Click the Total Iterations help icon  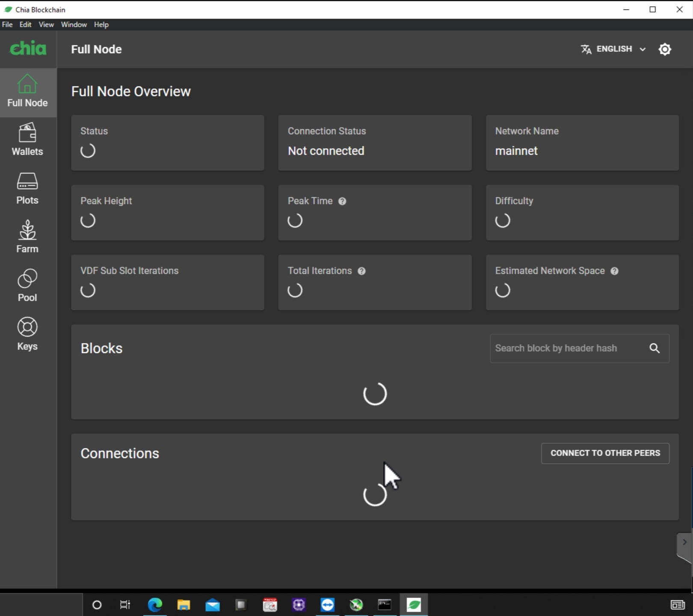361,271
